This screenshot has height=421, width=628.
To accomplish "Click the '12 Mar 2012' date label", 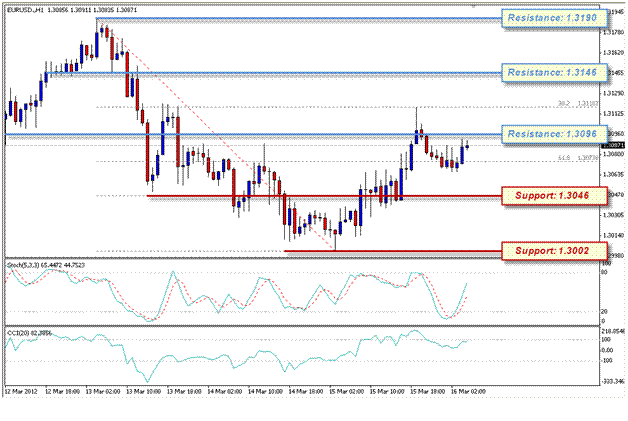I will 21,391.
